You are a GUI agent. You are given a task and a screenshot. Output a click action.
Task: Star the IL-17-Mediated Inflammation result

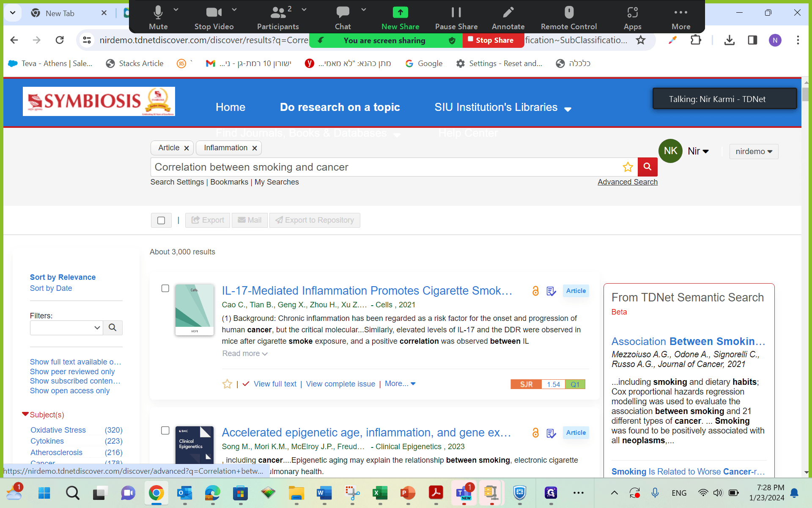tap(227, 384)
